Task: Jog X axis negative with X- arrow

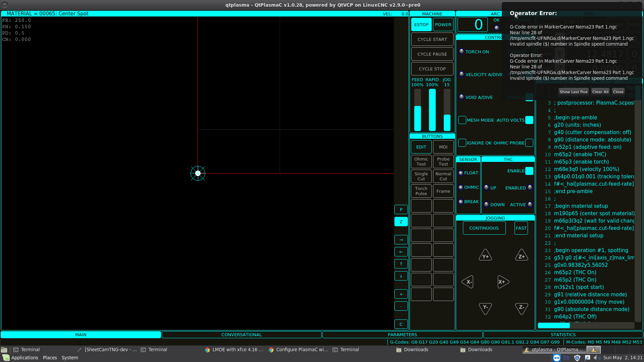Action: tap(468, 282)
